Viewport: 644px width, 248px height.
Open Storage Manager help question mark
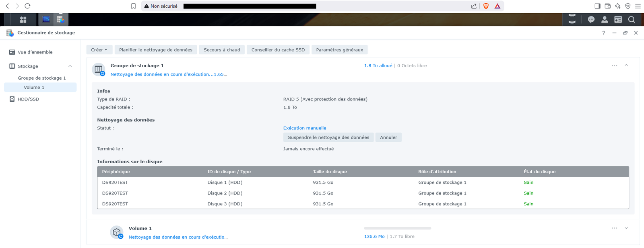(x=603, y=33)
